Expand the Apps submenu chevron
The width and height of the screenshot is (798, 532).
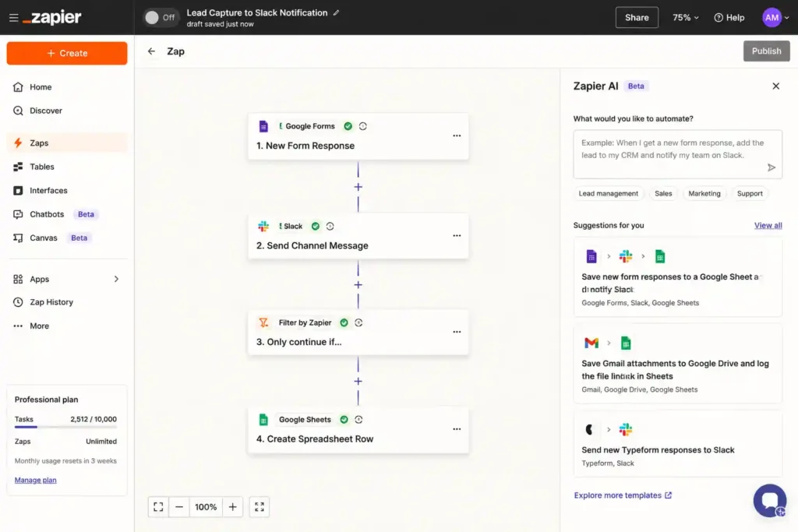coord(116,279)
